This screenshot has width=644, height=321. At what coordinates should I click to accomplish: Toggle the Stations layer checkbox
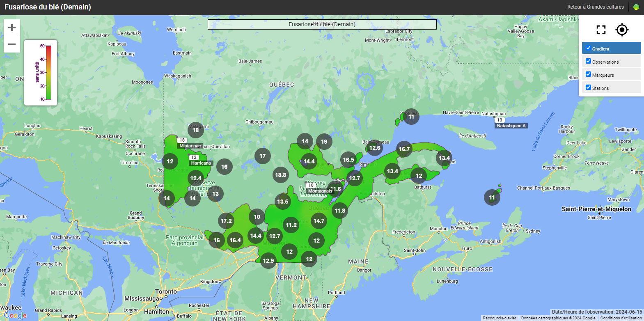tap(588, 87)
